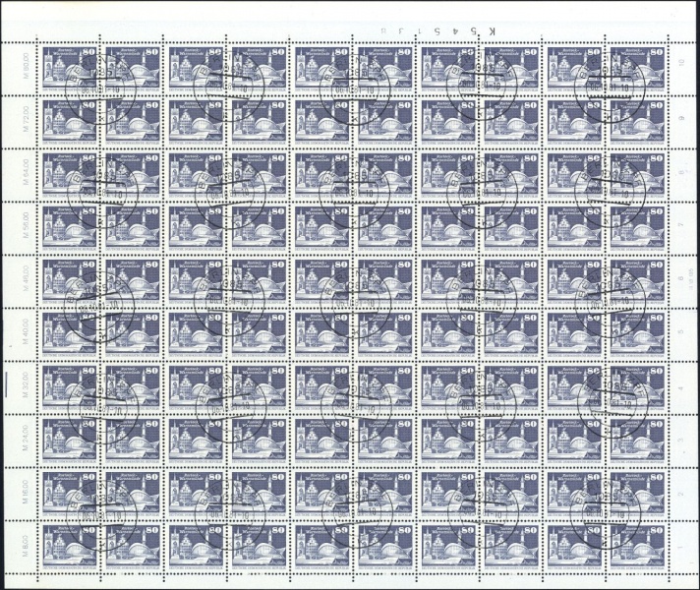Click the margin value 'M 24,00'
The width and height of the screenshot is (700, 590).
click(x=26, y=438)
